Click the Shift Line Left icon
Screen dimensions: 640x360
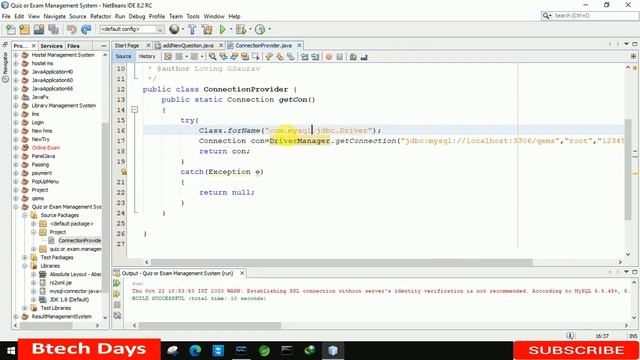(x=304, y=57)
